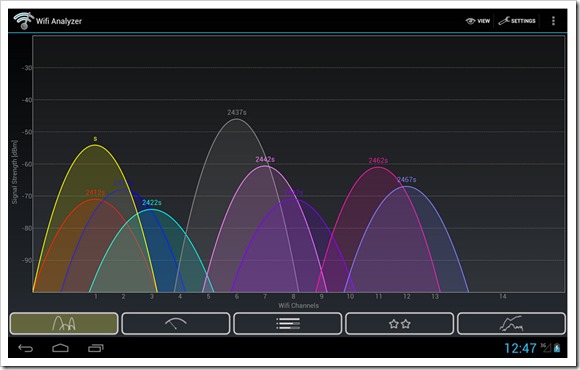Select the 2462s network label

click(x=378, y=161)
